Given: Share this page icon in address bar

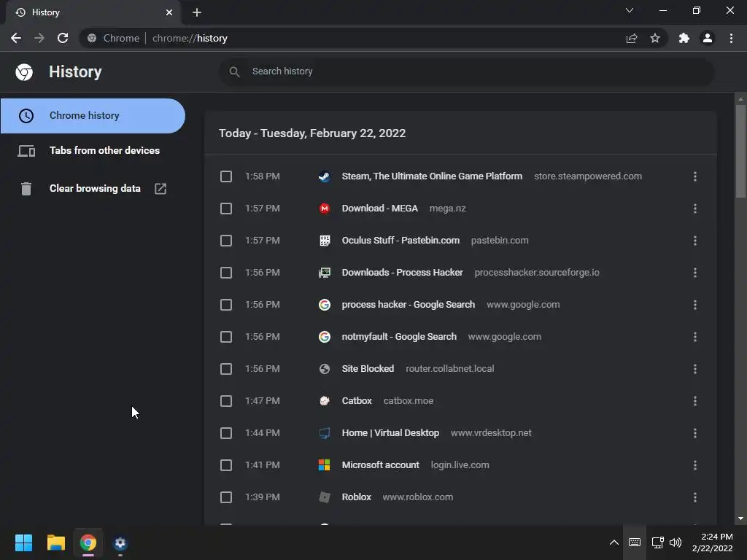Looking at the screenshot, I should 632,38.
